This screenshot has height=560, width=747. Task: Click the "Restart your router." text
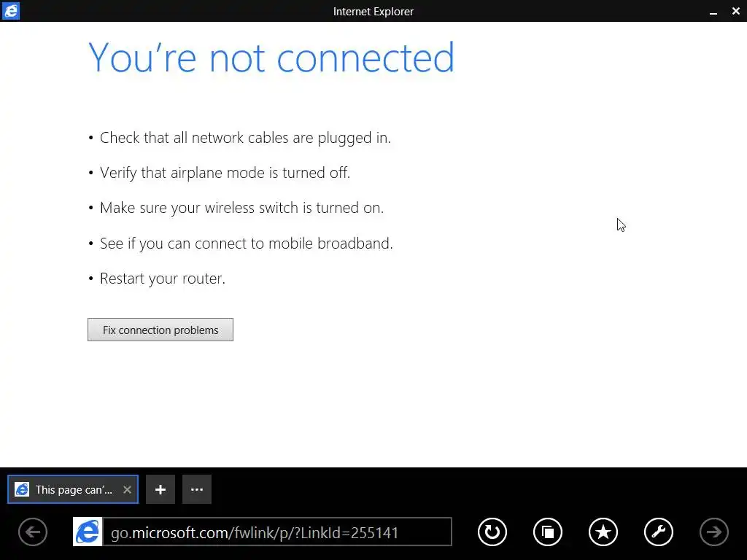(x=163, y=278)
